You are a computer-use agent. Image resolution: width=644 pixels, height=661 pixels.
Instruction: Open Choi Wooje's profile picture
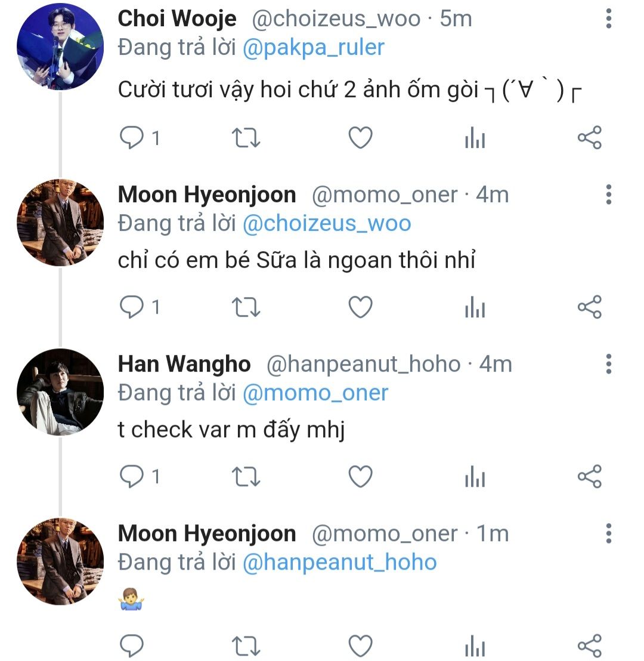(60, 47)
